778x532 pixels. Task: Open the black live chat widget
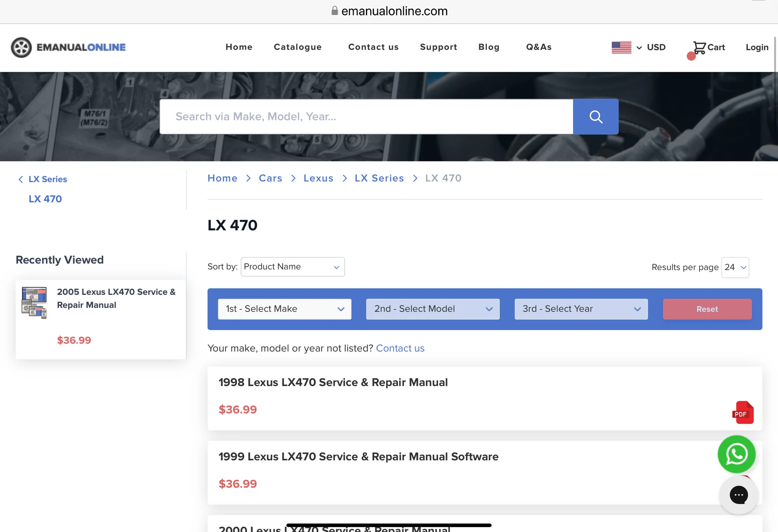[739, 495]
